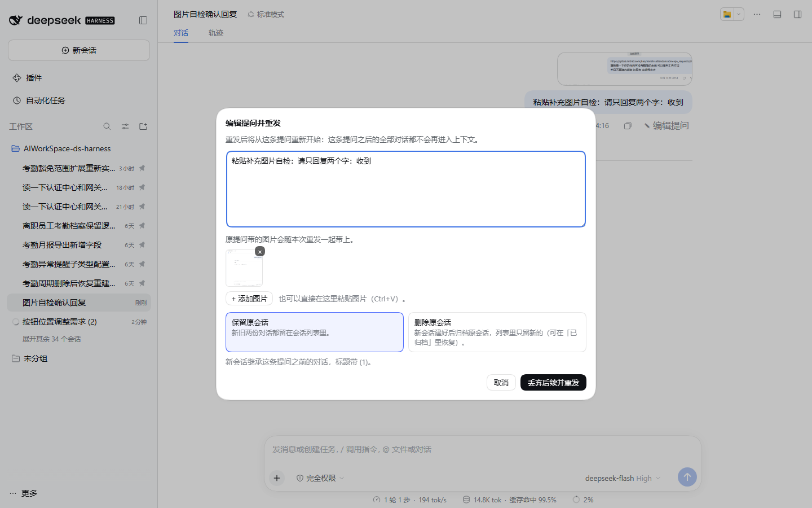Open the 考勤周期删除后恢复重建 conversation
The width and height of the screenshot is (812, 508).
pyautogui.click(x=79, y=283)
